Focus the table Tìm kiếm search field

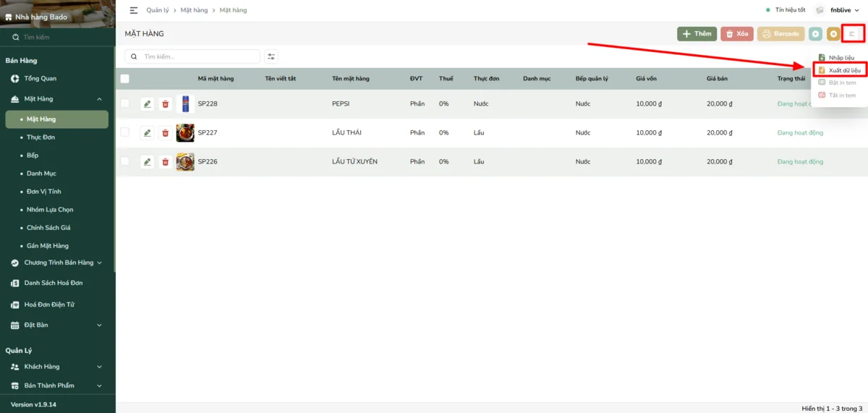click(x=192, y=56)
